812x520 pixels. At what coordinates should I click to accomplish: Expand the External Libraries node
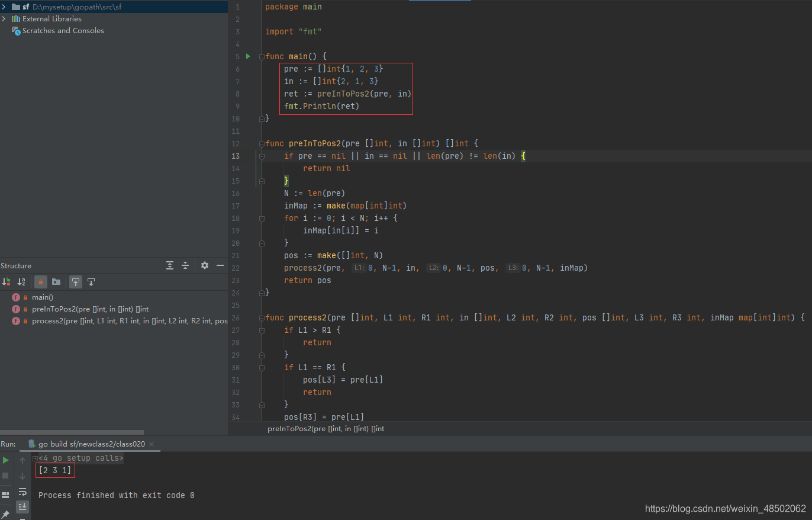[x=4, y=19]
